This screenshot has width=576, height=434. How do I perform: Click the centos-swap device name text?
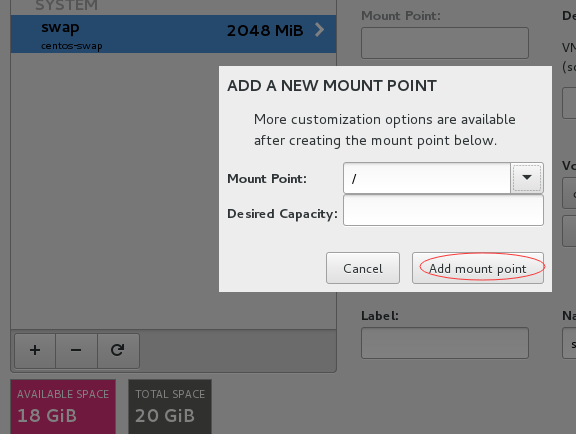(x=72, y=46)
